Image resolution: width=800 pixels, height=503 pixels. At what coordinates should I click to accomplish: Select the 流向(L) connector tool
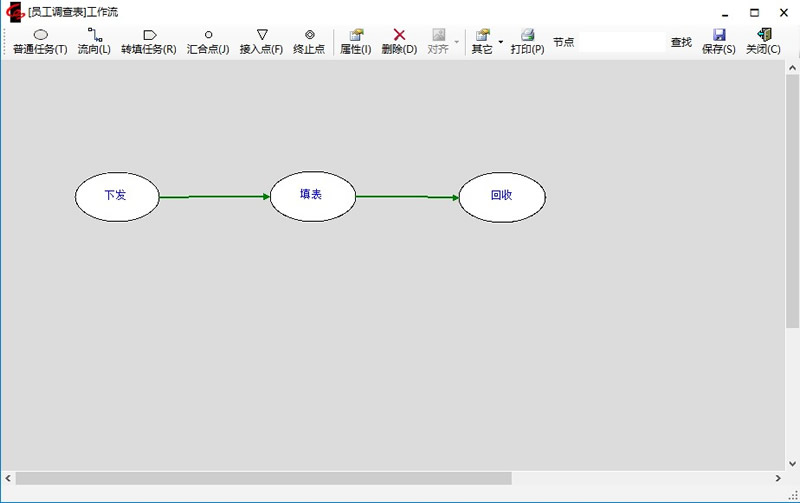click(x=94, y=41)
